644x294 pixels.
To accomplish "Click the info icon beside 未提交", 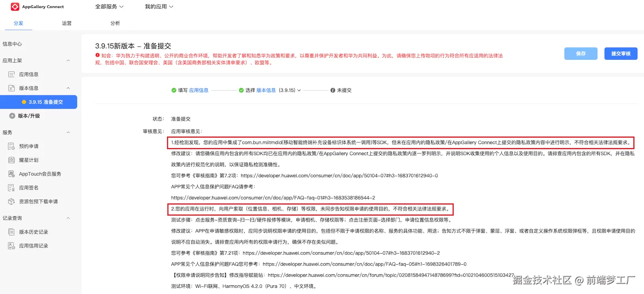I will (x=333, y=90).
